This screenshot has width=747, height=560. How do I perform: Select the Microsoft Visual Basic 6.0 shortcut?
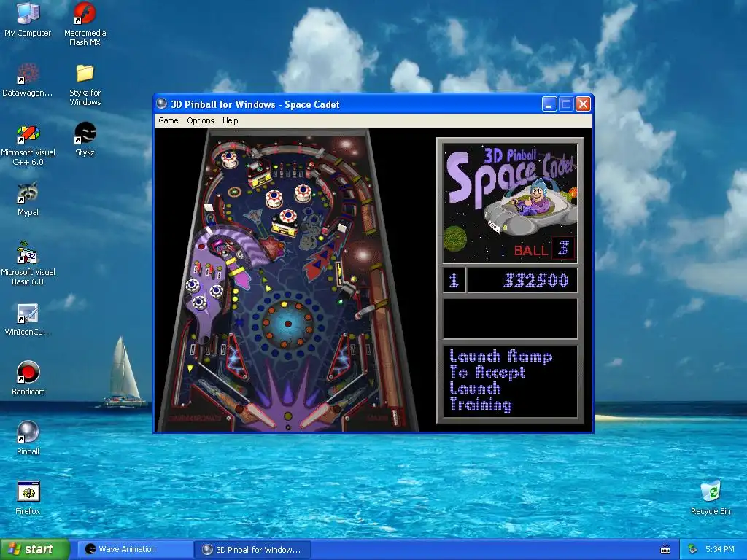point(28,263)
